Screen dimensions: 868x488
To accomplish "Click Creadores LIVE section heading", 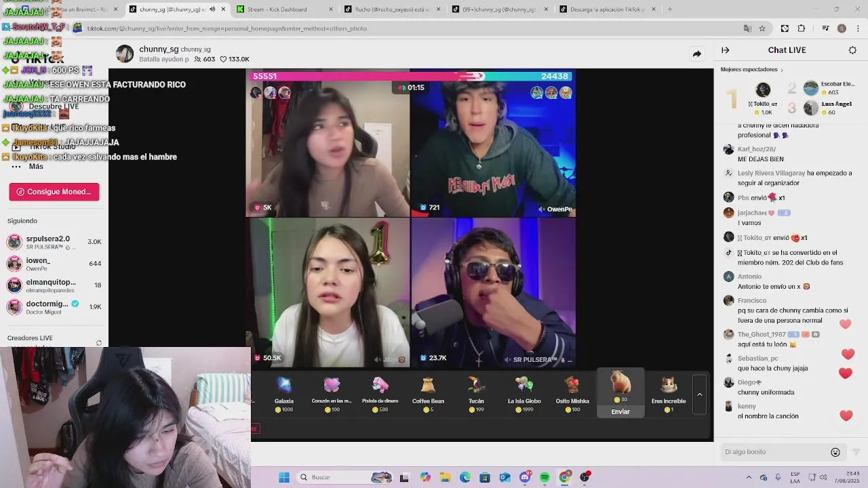I will pyautogui.click(x=30, y=338).
